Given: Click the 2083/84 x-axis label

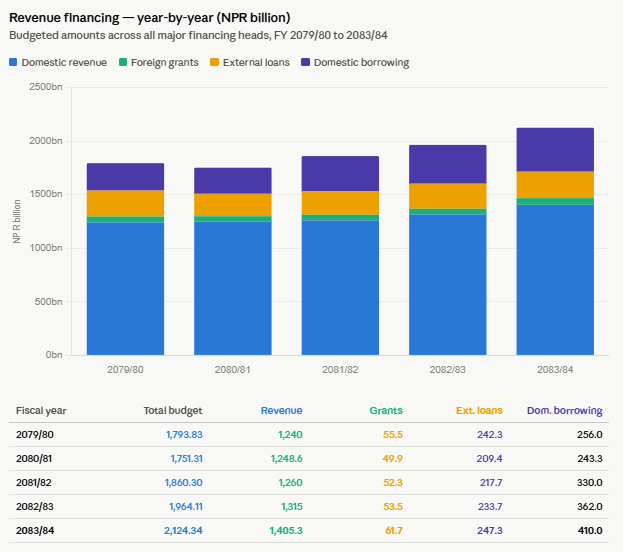Looking at the screenshot, I should 555,370.
